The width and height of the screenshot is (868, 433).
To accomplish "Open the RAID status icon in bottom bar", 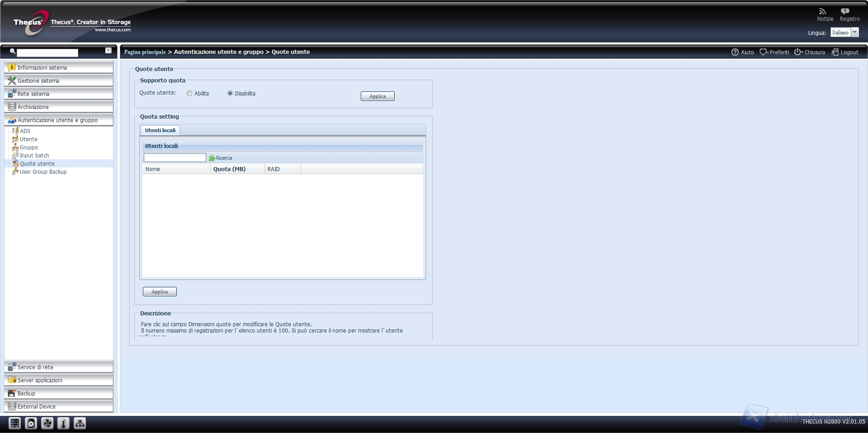I will [x=14, y=423].
